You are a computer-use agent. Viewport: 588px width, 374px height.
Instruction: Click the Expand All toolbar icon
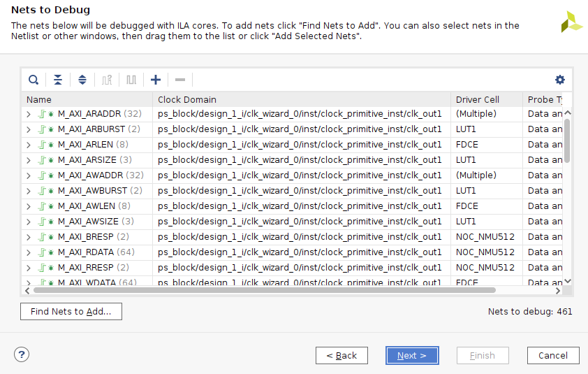[82, 80]
